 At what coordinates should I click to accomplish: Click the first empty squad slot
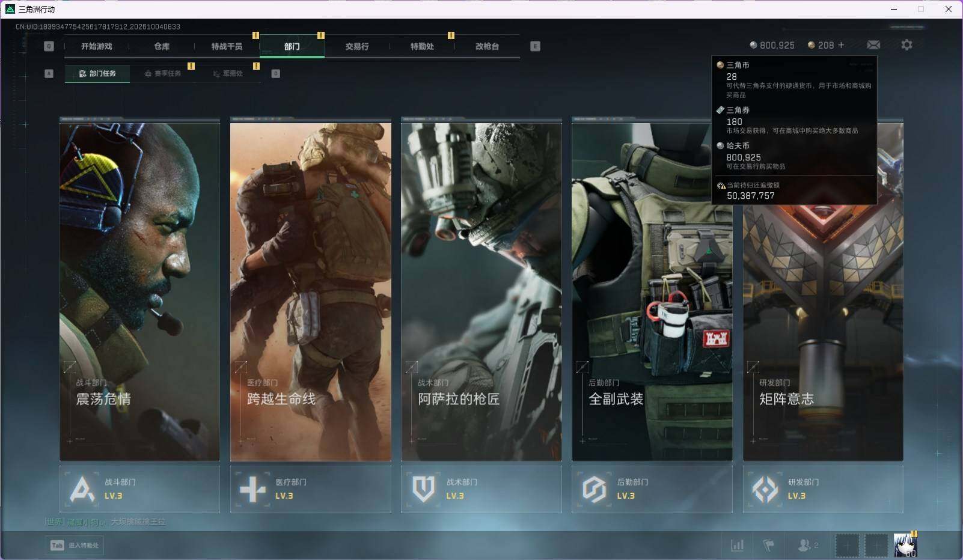(847, 545)
